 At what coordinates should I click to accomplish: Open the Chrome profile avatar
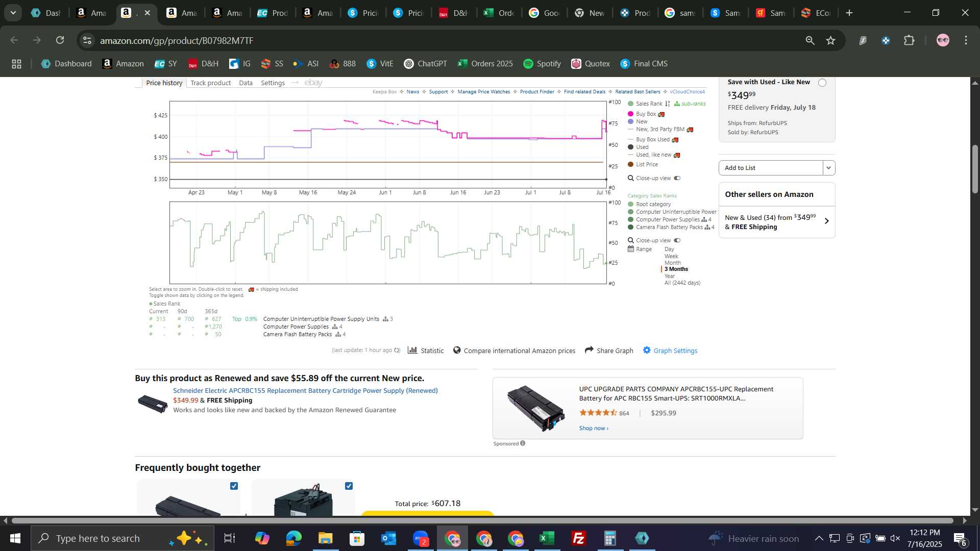click(x=943, y=40)
